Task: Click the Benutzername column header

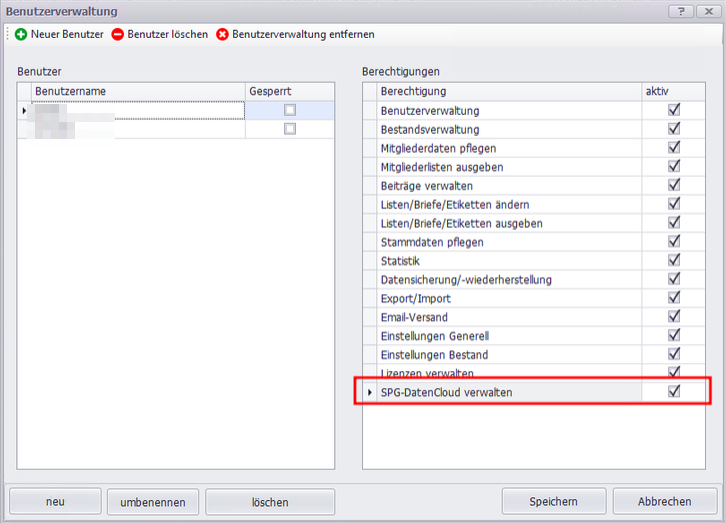Action: click(x=138, y=92)
